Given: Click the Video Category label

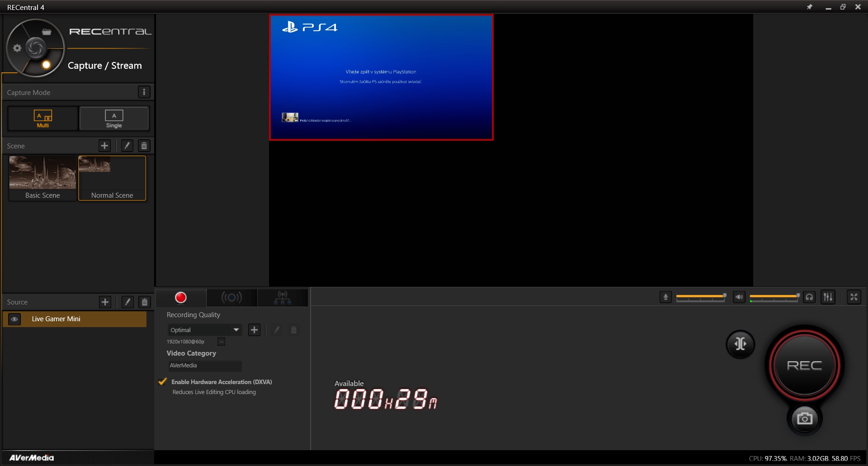Looking at the screenshot, I should 191,353.
